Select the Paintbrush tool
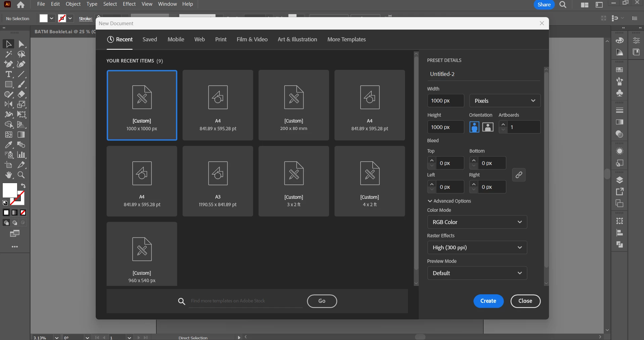Image resolution: width=644 pixels, height=340 pixels. click(x=21, y=84)
